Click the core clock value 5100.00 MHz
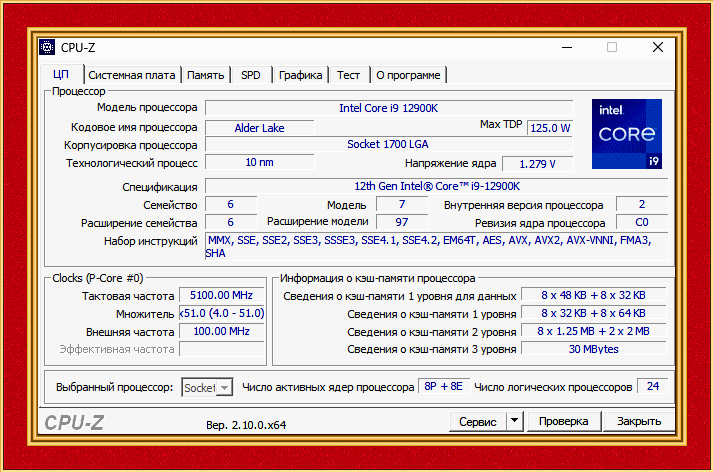The width and height of the screenshot is (713, 472). [221, 295]
